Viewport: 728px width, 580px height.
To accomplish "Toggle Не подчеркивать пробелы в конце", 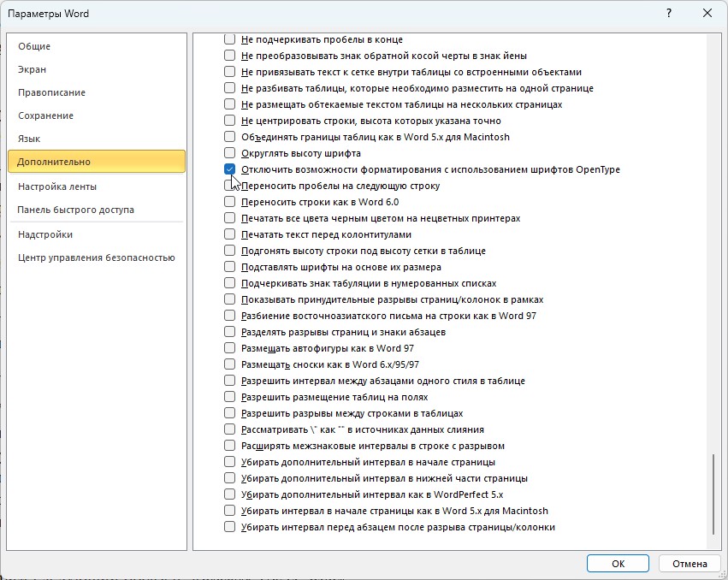I will click(229, 39).
